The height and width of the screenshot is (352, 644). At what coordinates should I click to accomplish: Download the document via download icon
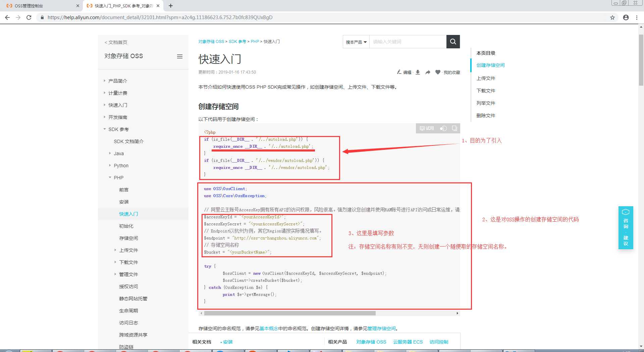click(418, 72)
